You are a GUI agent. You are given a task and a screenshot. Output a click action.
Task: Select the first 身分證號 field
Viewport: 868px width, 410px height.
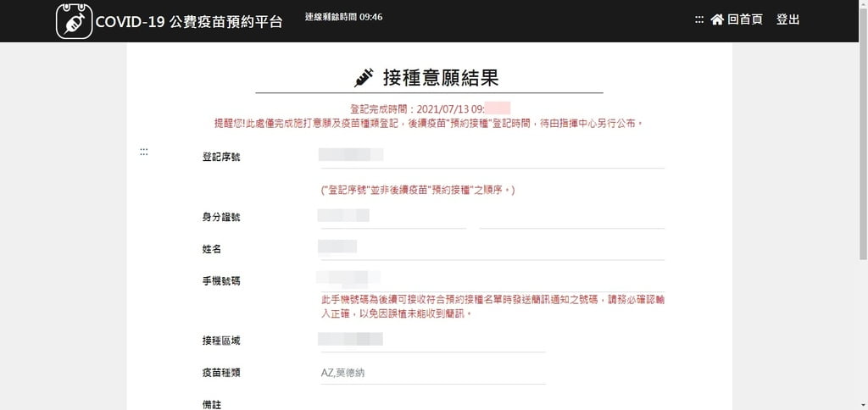click(x=392, y=217)
